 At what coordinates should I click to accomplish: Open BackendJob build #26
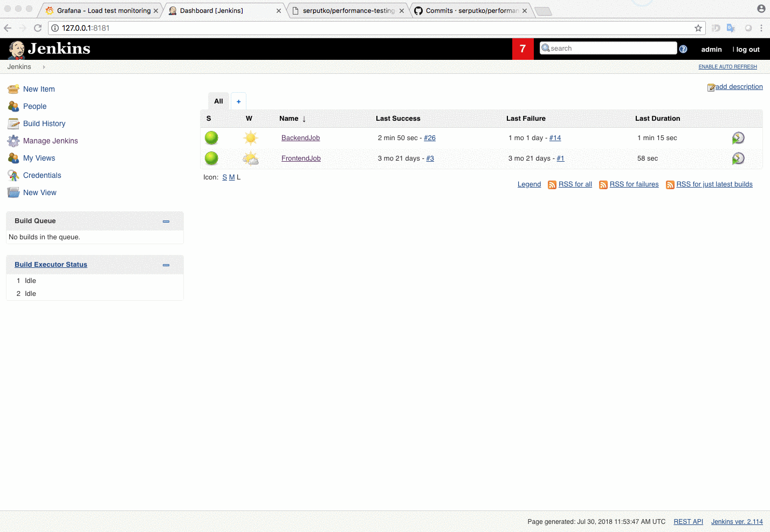click(x=430, y=138)
